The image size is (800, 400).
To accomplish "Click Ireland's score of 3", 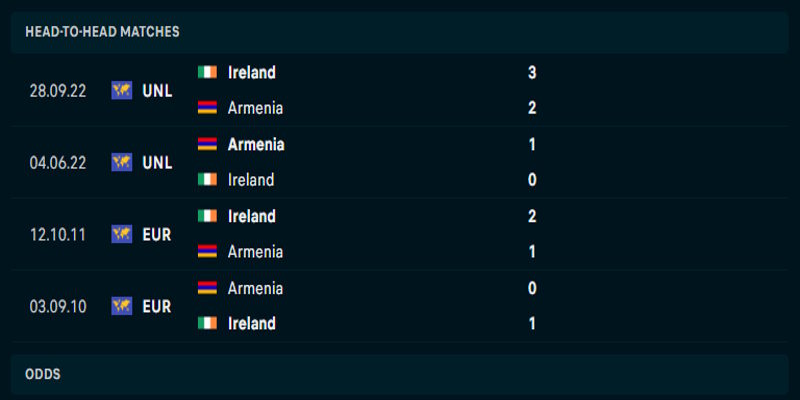I will tap(532, 72).
